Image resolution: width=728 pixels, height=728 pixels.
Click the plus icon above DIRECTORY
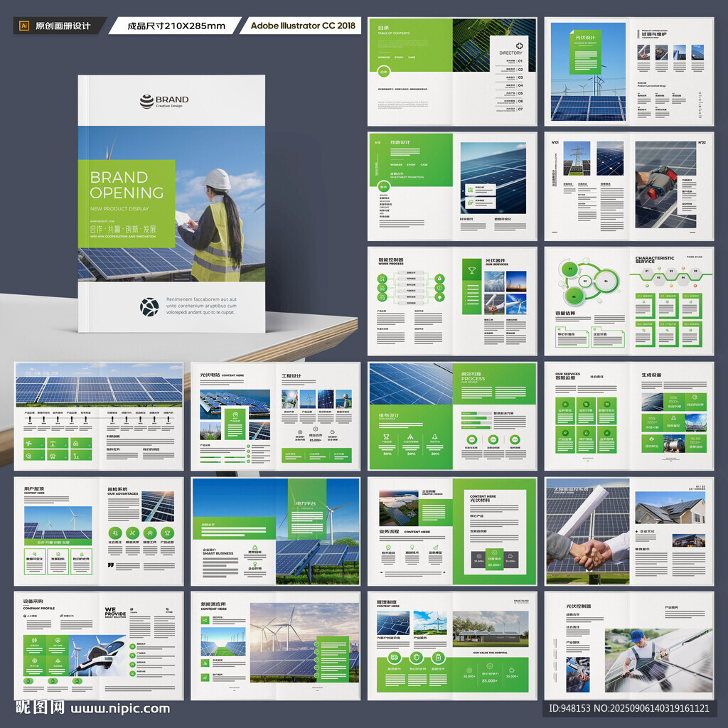520,45
